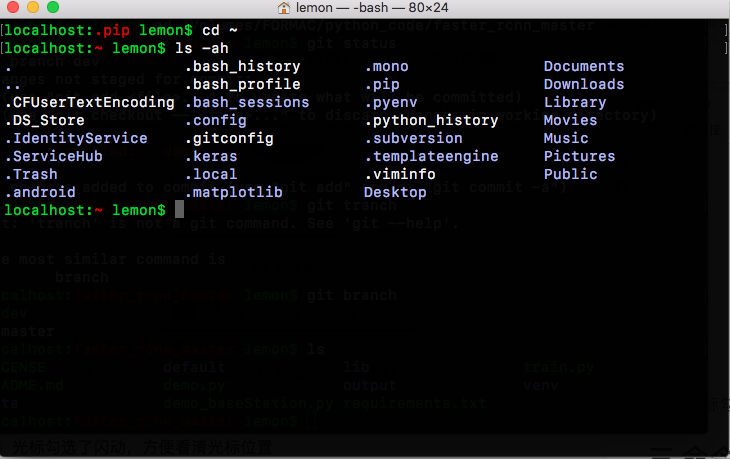This screenshot has width=730, height=459.
Task: Select the 'Music' directory entry
Action: (x=566, y=138)
